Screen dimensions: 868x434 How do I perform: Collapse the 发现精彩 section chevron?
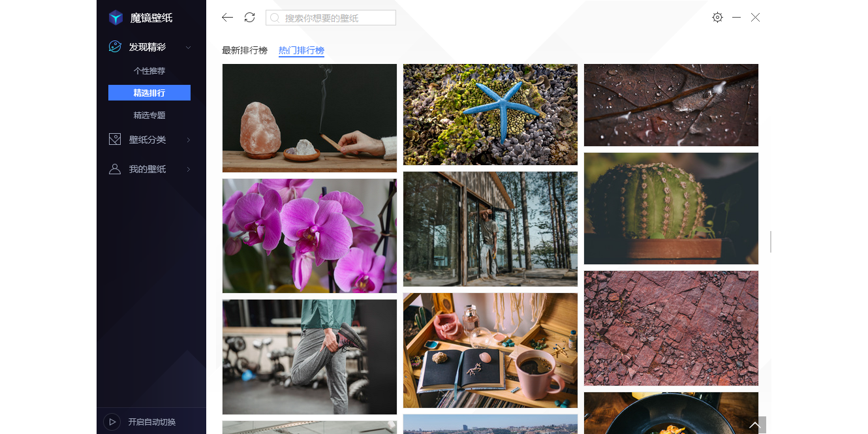coord(189,47)
